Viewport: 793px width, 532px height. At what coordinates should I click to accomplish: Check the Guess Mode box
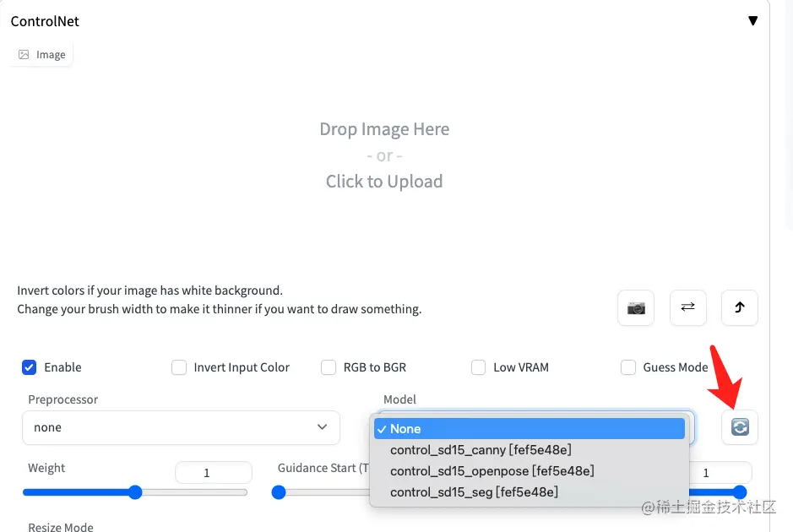tap(628, 367)
